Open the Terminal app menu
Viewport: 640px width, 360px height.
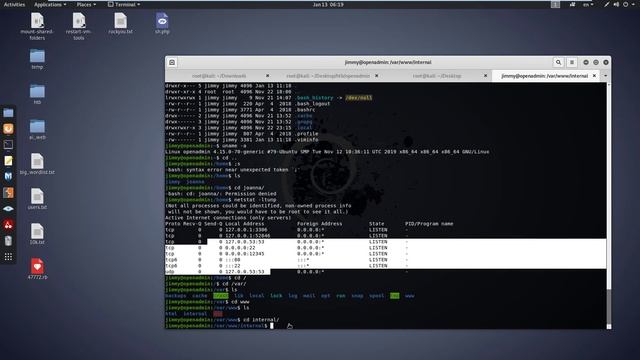(x=124, y=4)
